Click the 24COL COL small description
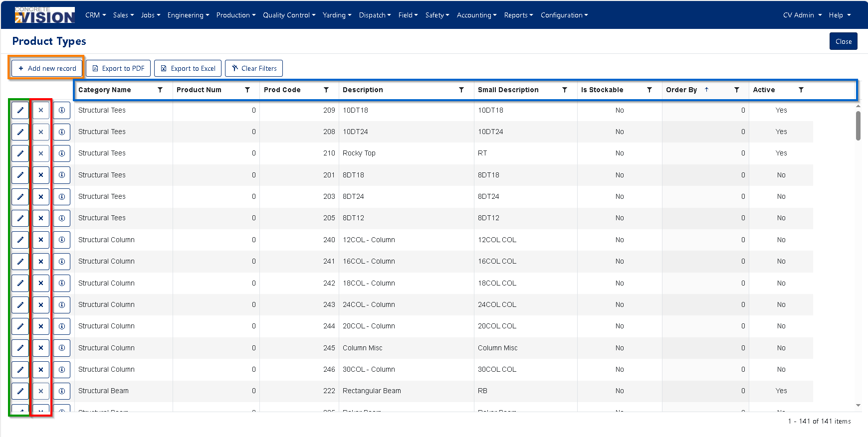 tap(526, 304)
